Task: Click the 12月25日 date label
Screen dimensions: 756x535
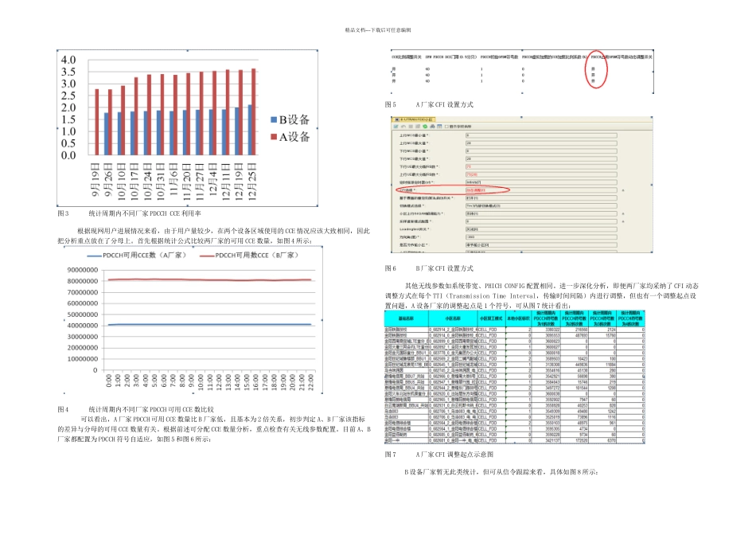Action: coord(252,182)
